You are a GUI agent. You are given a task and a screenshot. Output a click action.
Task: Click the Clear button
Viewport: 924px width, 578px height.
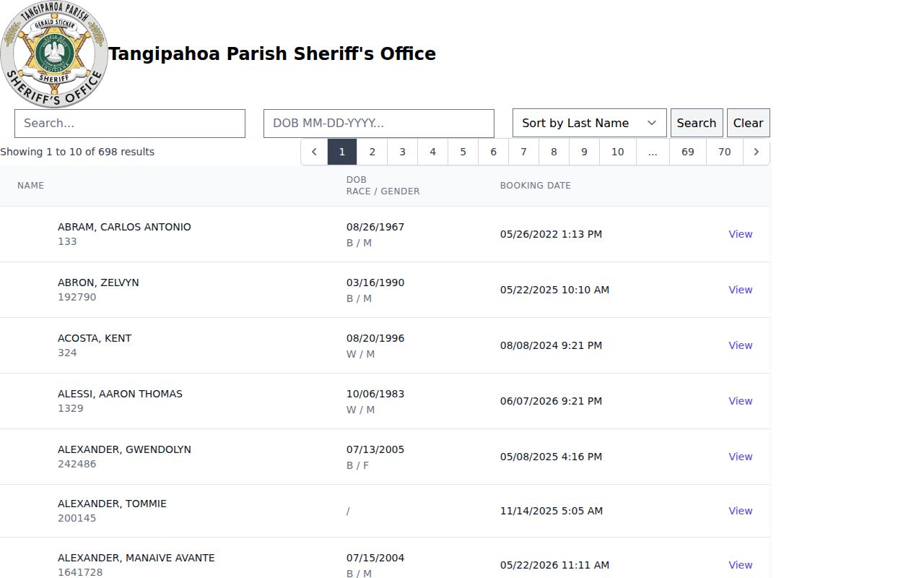click(x=749, y=123)
